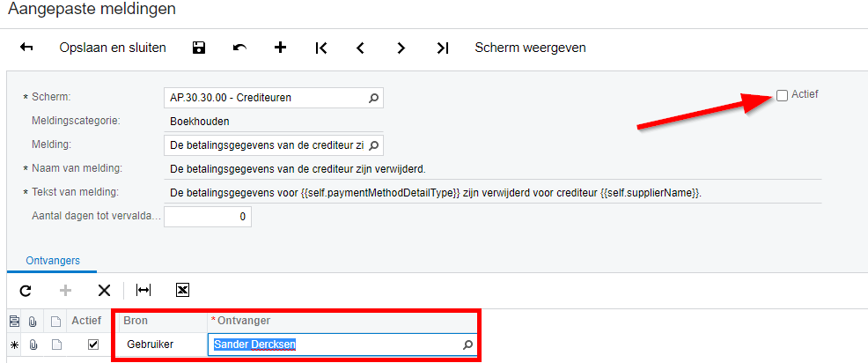
Task: Refresh the Ontvangers grid
Action: point(25,290)
